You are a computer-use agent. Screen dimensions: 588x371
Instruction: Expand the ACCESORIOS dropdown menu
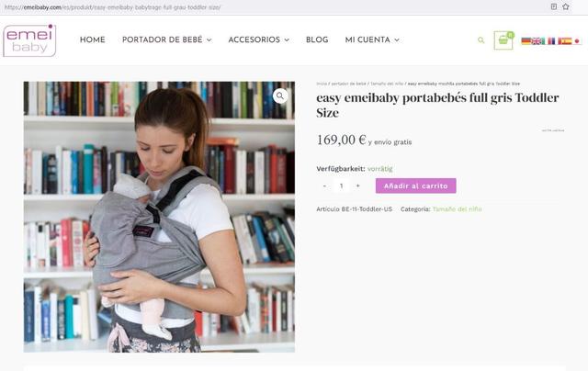point(259,39)
